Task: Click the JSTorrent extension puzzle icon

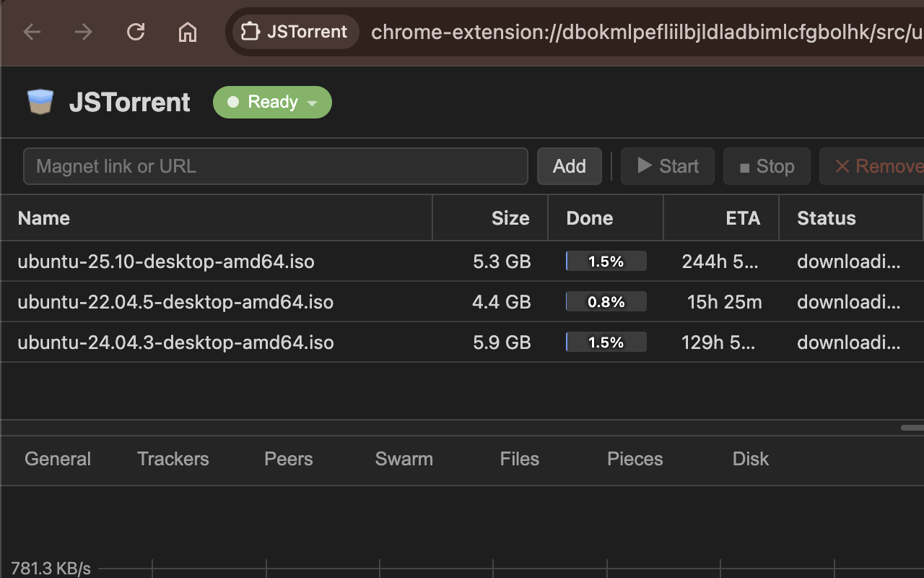Action: 250,32
